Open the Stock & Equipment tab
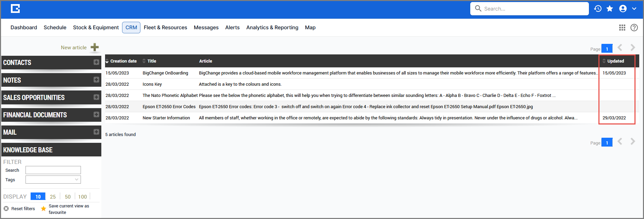The height and width of the screenshot is (219, 644). click(x=96, y=28)
